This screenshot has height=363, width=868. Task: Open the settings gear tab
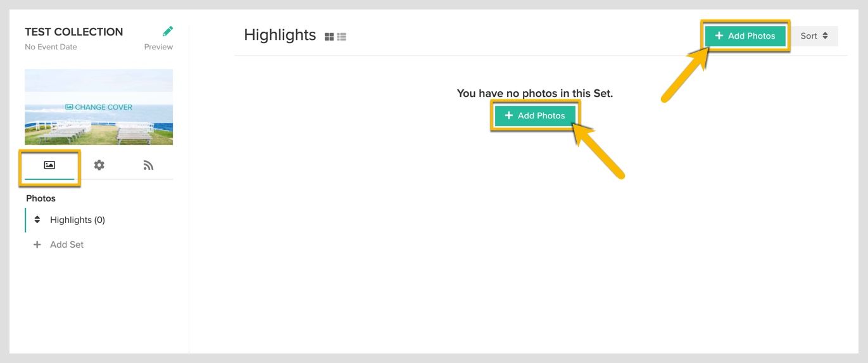click(x=99, y=165)
